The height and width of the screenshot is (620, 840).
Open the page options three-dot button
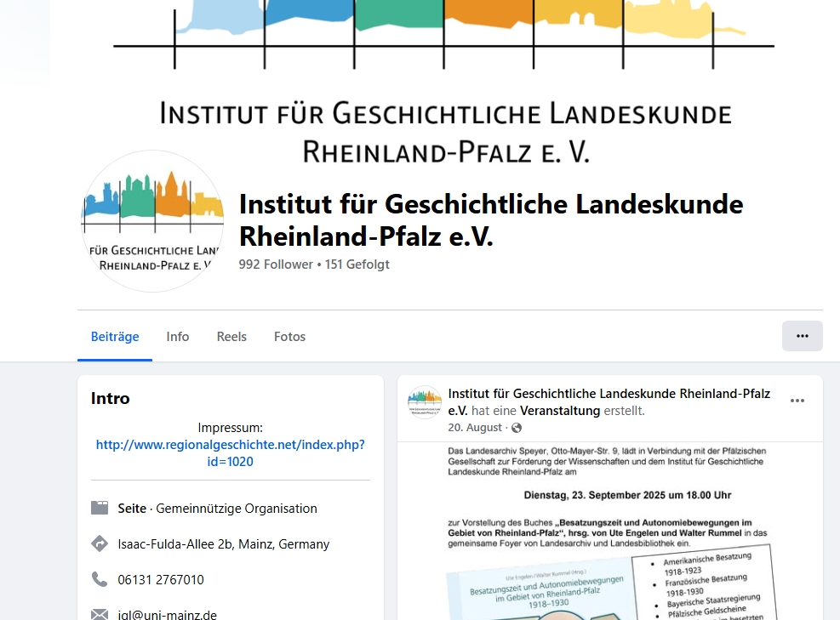(x=802, y=336)
